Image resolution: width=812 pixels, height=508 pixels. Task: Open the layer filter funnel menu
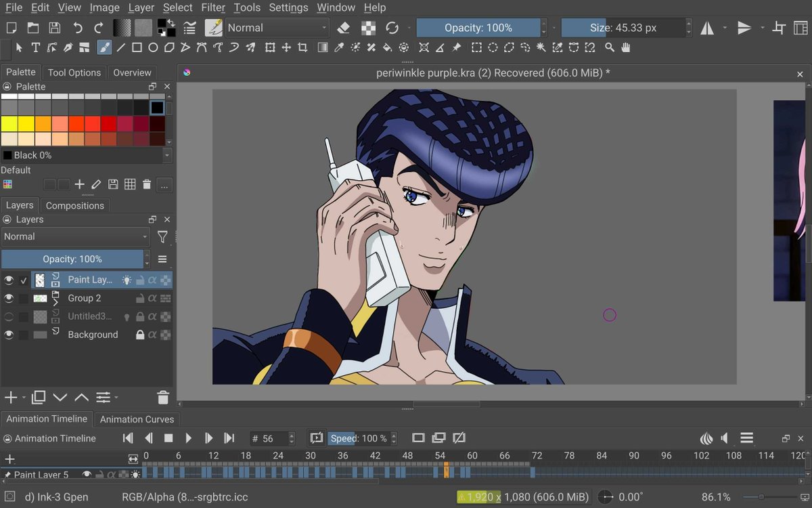162,236
